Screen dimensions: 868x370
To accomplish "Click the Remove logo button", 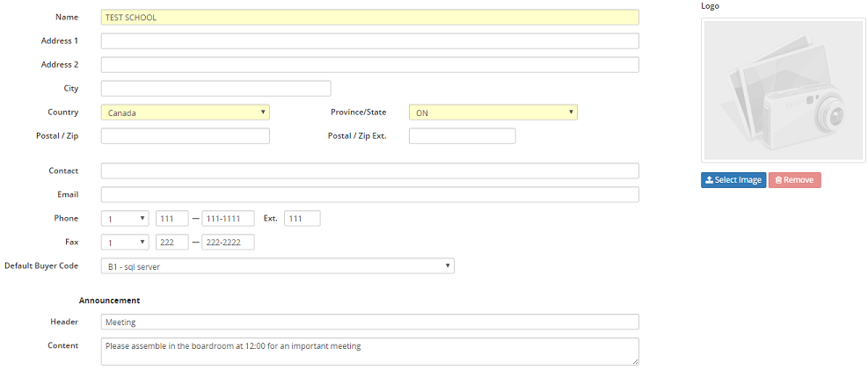I will click(x=794, y=180).
